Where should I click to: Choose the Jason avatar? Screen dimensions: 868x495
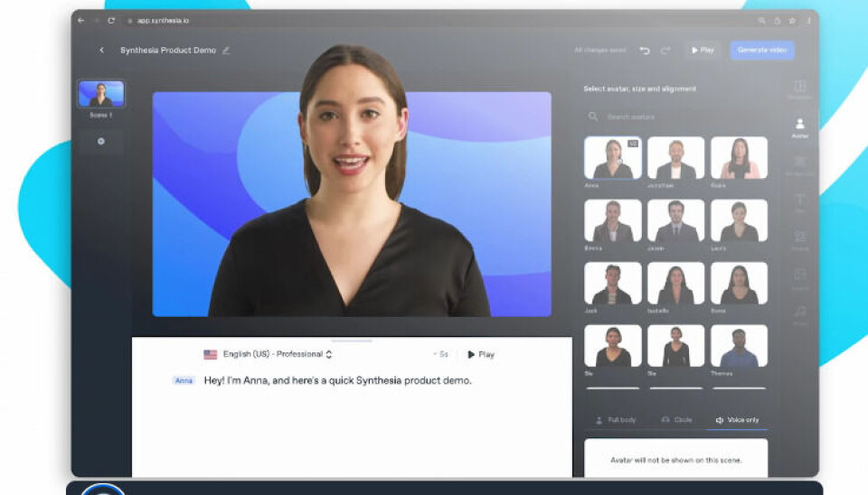(x=676, y=220)
